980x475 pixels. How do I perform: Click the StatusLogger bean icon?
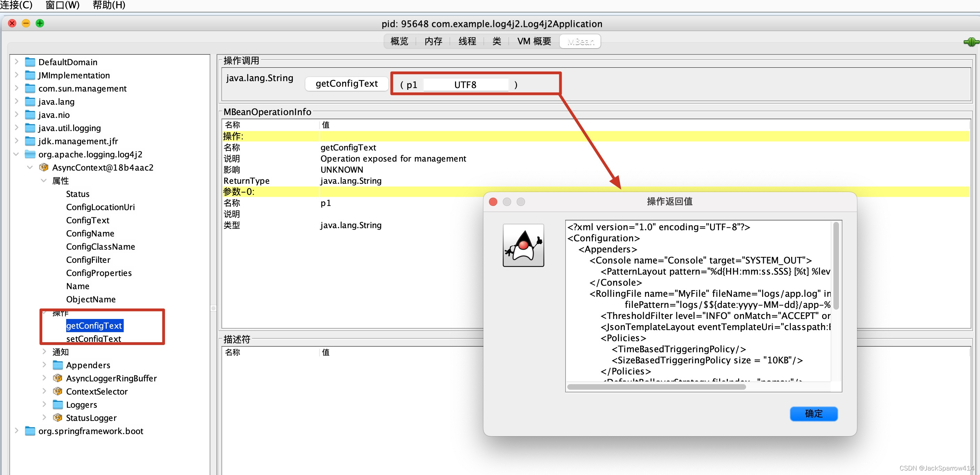click(x=58, y=417)
